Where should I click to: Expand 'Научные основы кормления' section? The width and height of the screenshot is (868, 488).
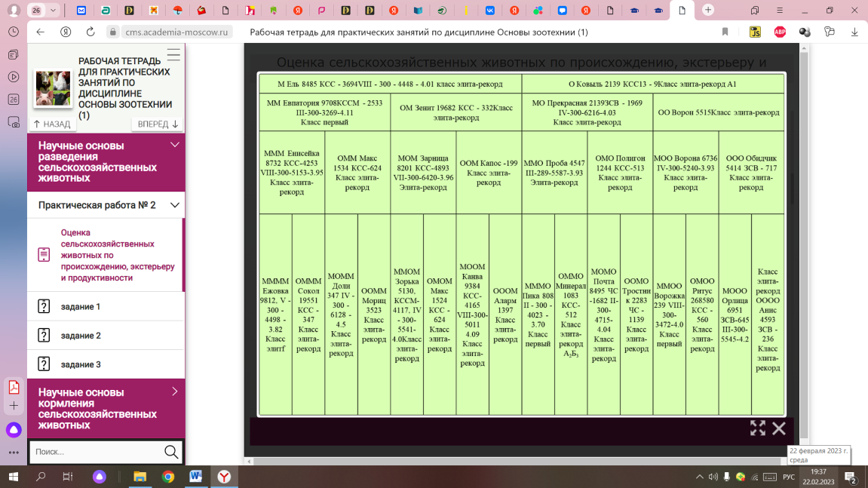pos(174,391)
